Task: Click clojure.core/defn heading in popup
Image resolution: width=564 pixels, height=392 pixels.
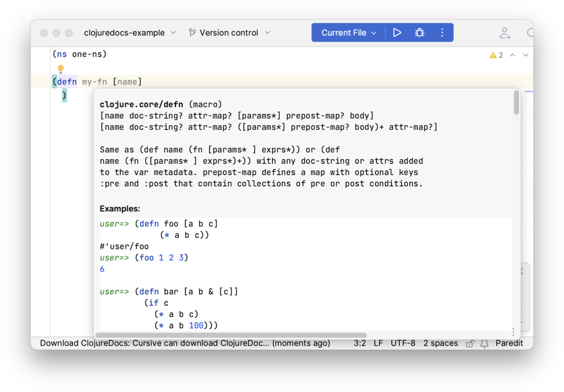Action: click(x=141, y=104)
